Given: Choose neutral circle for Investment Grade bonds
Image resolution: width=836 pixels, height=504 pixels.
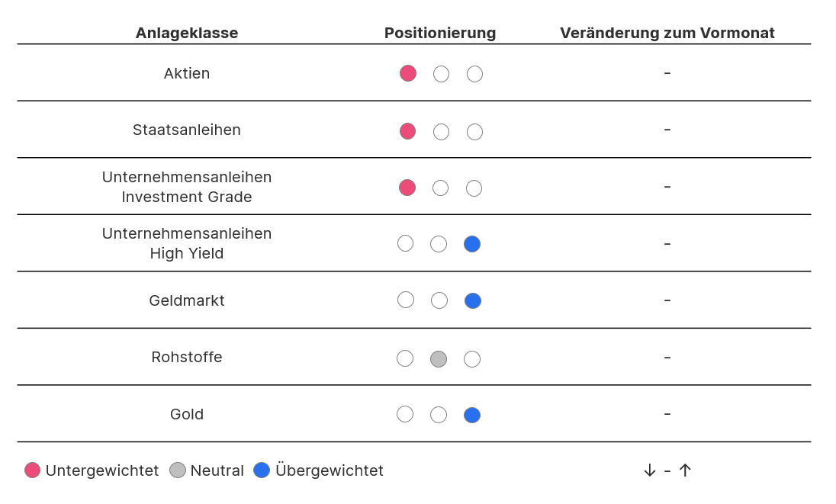Looking at the screenshot, I should click(440, 188).
